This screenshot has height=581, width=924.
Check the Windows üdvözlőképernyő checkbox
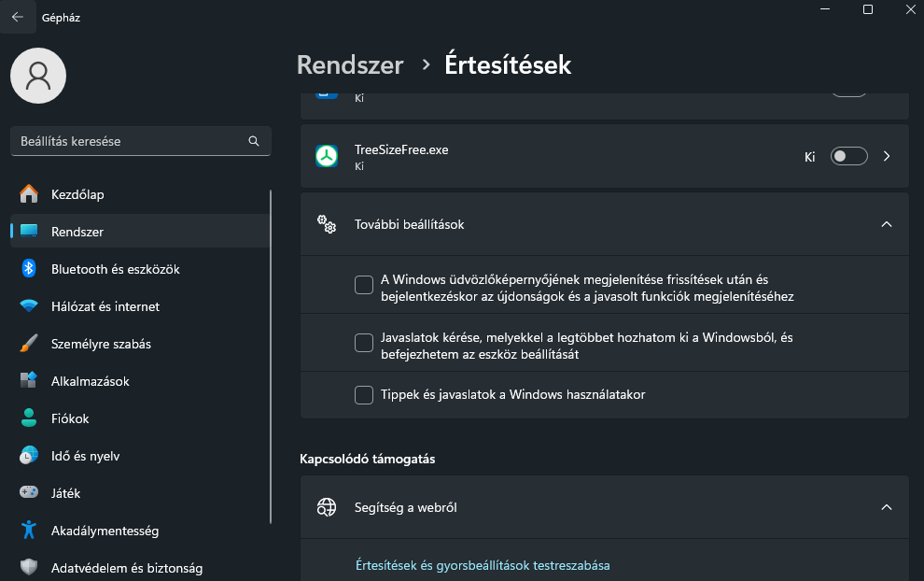(364, 285)
